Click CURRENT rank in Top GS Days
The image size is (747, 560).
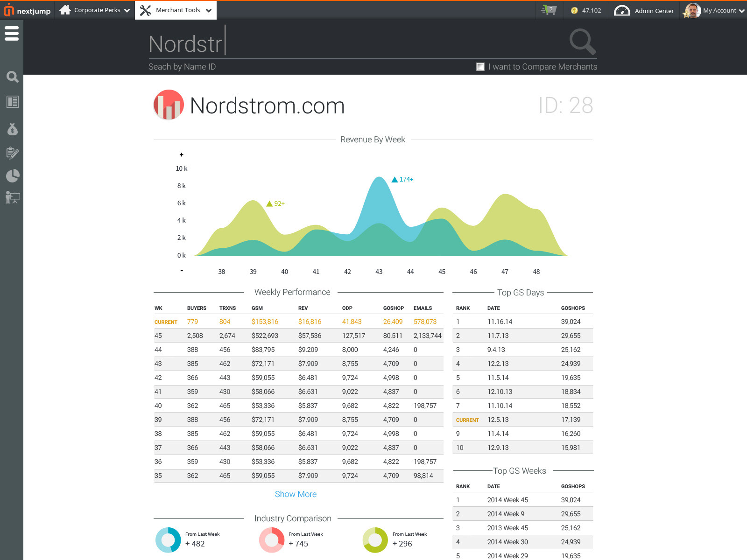[x=467, y=420]
